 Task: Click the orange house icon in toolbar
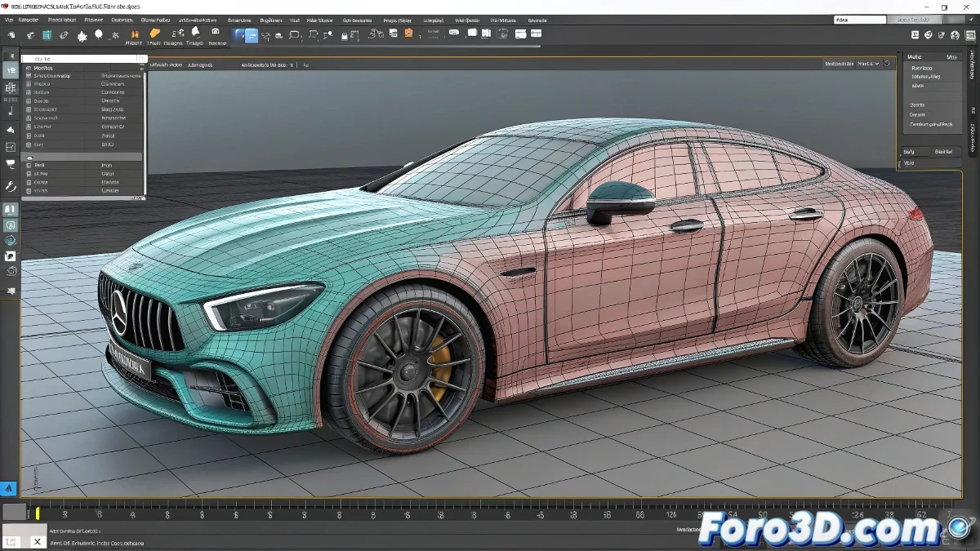click(x=409, y=33)
